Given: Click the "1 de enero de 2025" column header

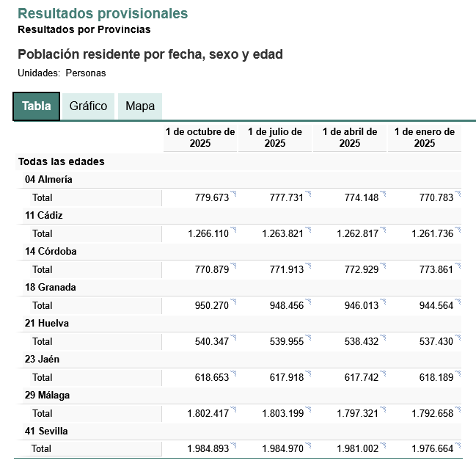Looking at the screenshot, I should 425,137.
